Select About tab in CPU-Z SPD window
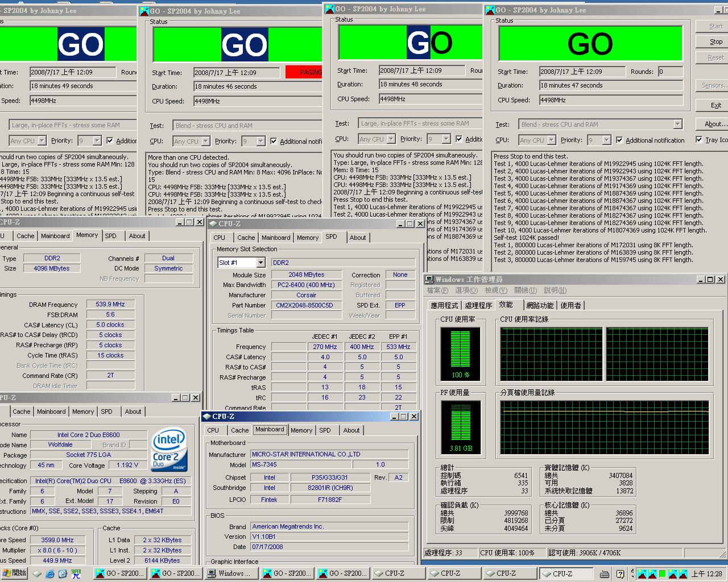728x582 pixels. click(x=358, y=238)
